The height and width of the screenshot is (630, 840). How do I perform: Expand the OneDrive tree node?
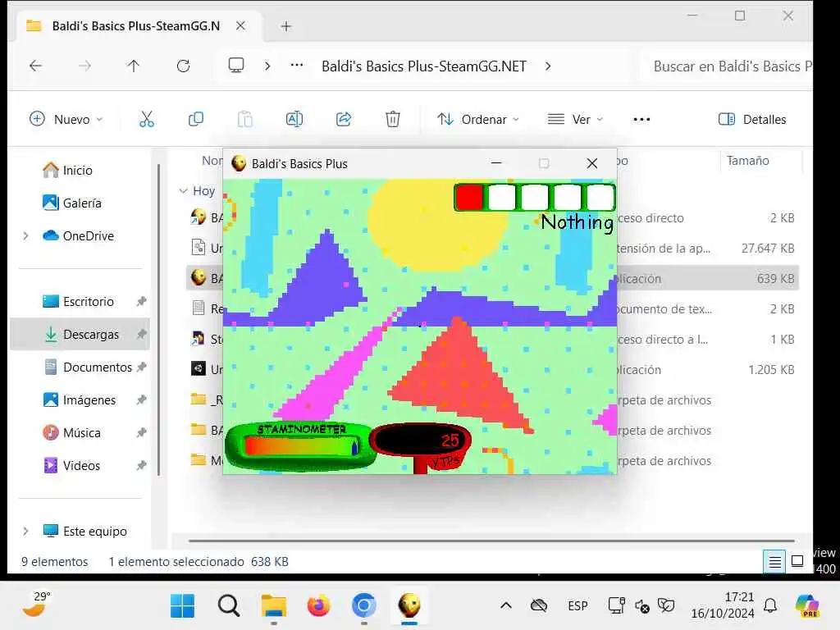pos(25,235)
